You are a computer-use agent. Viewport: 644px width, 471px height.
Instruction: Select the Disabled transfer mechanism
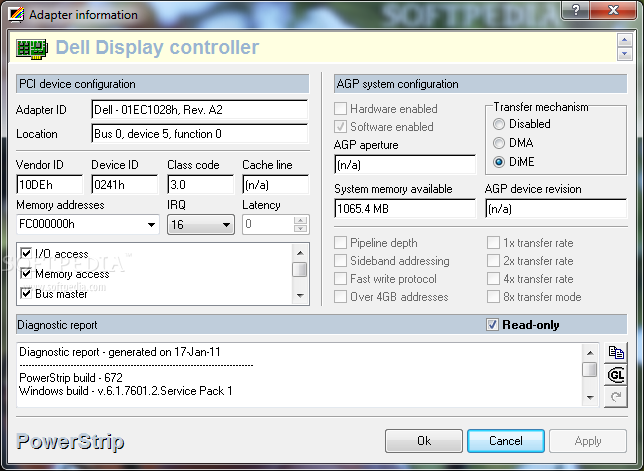pyautogui.click(x=499, y=124)
